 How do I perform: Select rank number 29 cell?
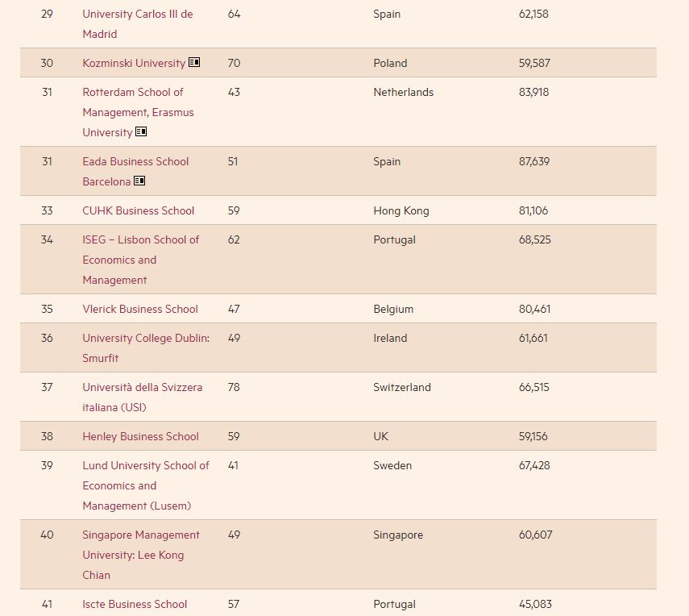coord(47,14)
